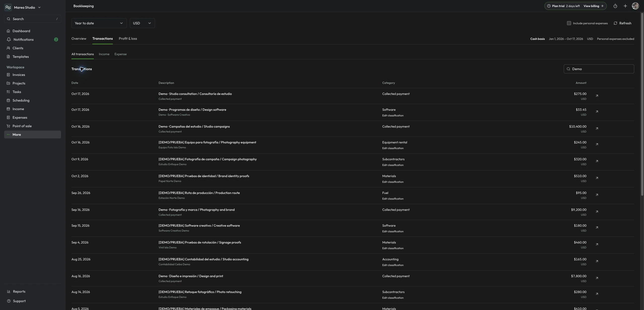This screenshot has height=310, width=644.
Task: Open the user avatar menu
Action: pyautogui.click(x=635, y=6)
